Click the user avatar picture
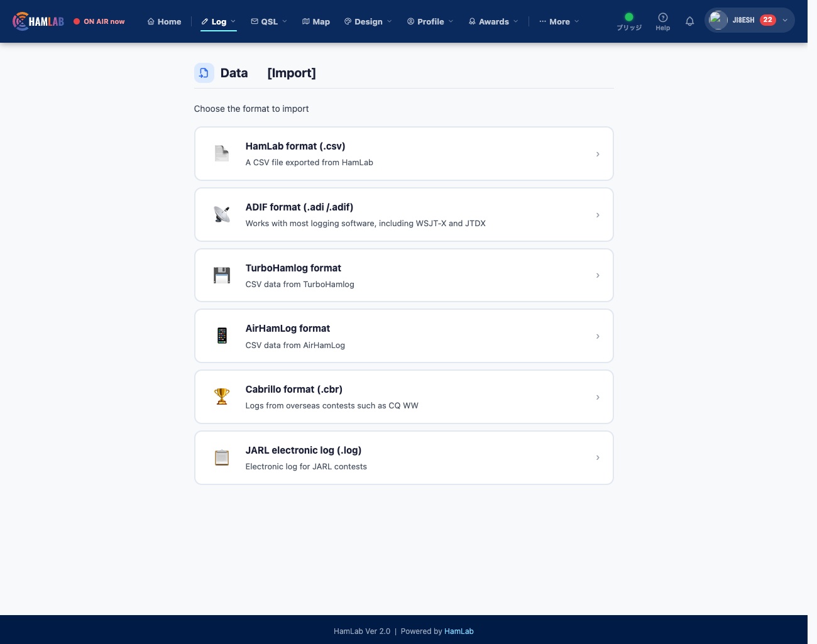 [x=718, y=20]
